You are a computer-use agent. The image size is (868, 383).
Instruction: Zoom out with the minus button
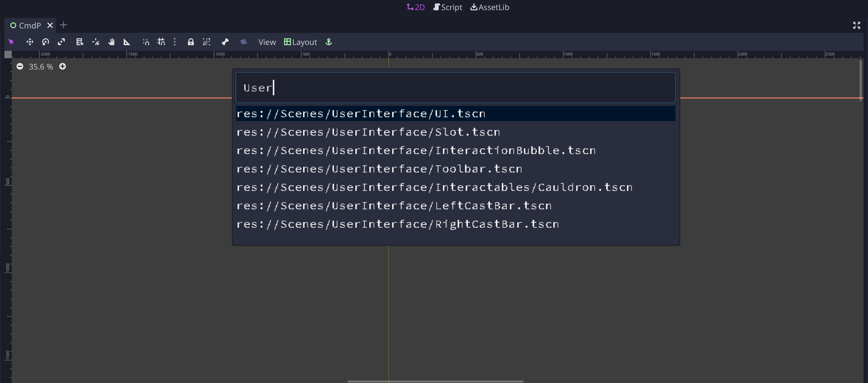click(x=20, y=67)
